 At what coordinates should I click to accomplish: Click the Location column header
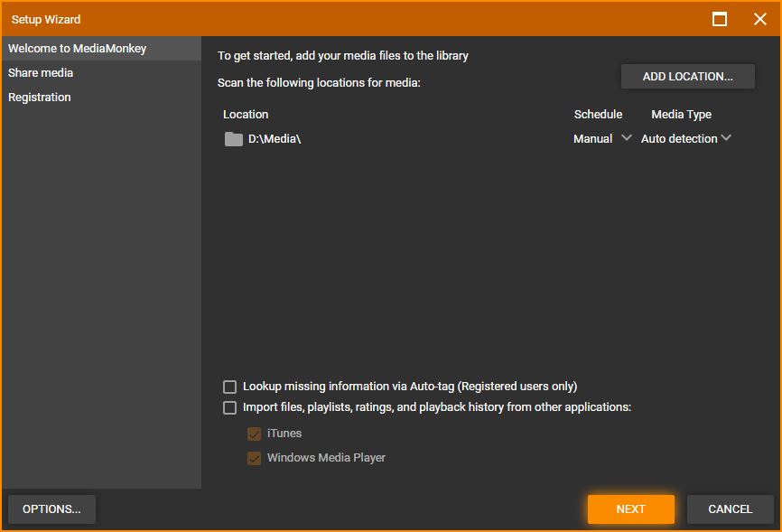246,115
